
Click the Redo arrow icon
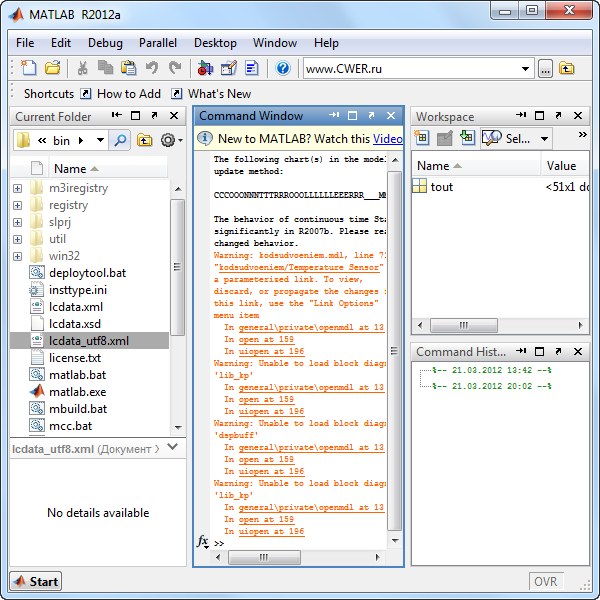[175, 68]
